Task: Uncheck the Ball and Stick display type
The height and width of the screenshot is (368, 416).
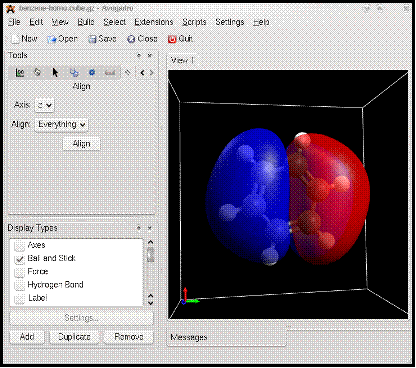Action: tap(20, 259)
